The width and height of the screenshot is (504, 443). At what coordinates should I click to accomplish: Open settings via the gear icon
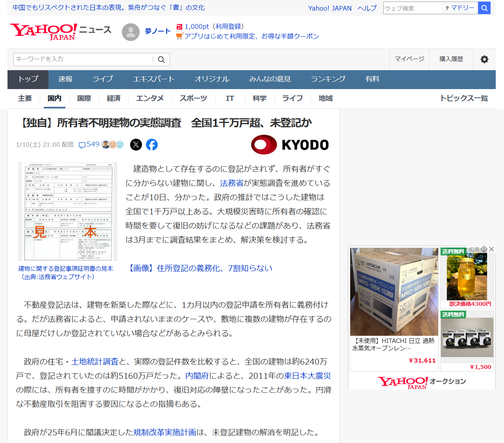(x=484, y=59)
